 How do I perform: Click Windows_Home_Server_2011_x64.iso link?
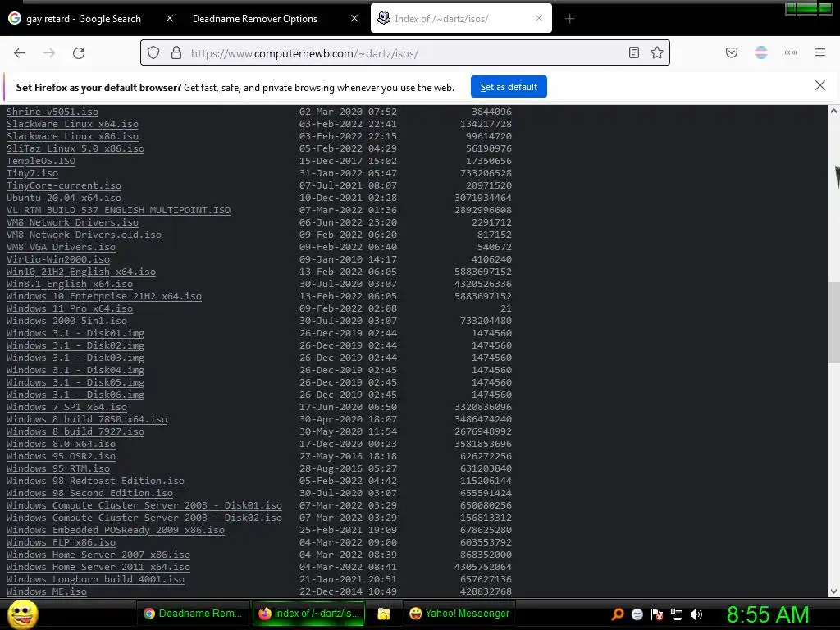click(x=98, y=567)
